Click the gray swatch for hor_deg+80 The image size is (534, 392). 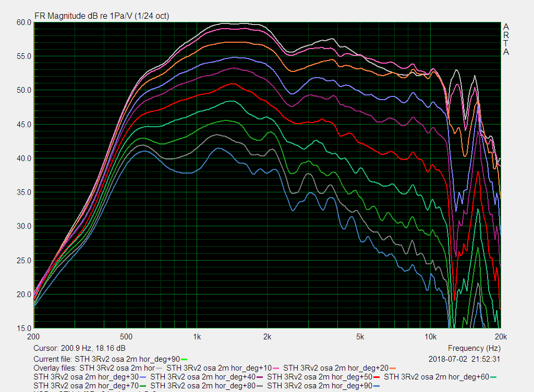[260, 386]
